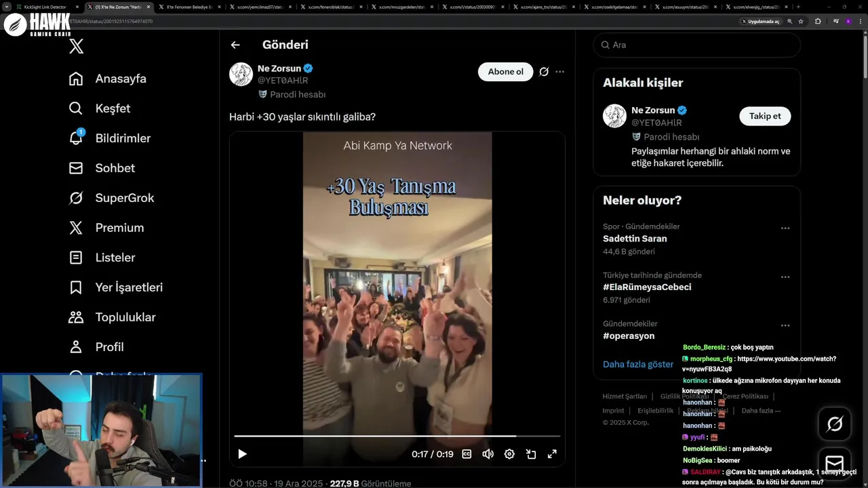Open Imprint footer link
Image resolution: width=868 pixels, height=488 pixels.
tap(613, 411)
